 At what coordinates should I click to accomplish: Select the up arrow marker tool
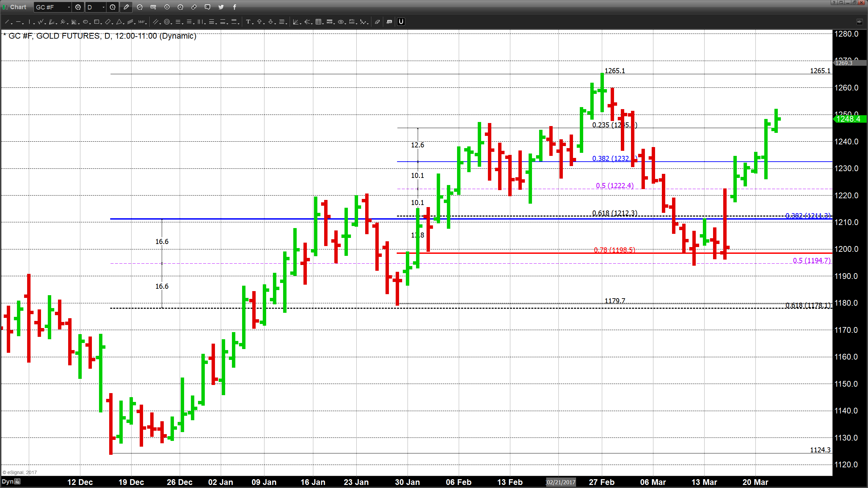coord(259,22)
